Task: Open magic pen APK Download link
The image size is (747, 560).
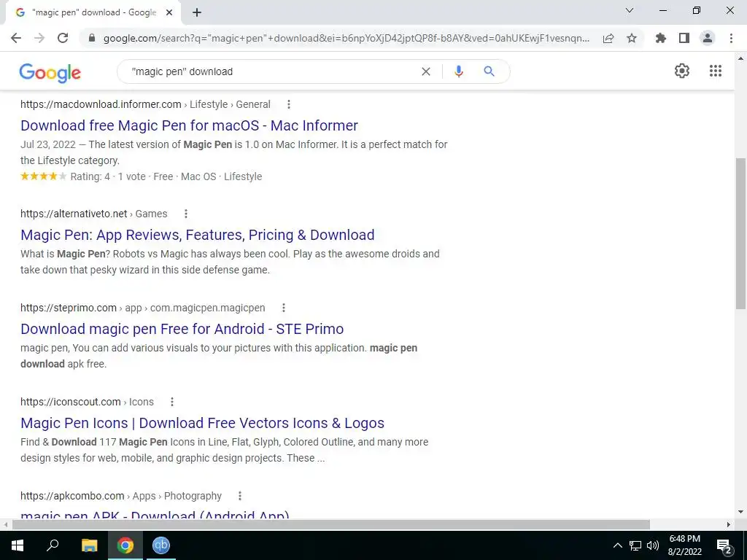Action: [x=155, y=515]
